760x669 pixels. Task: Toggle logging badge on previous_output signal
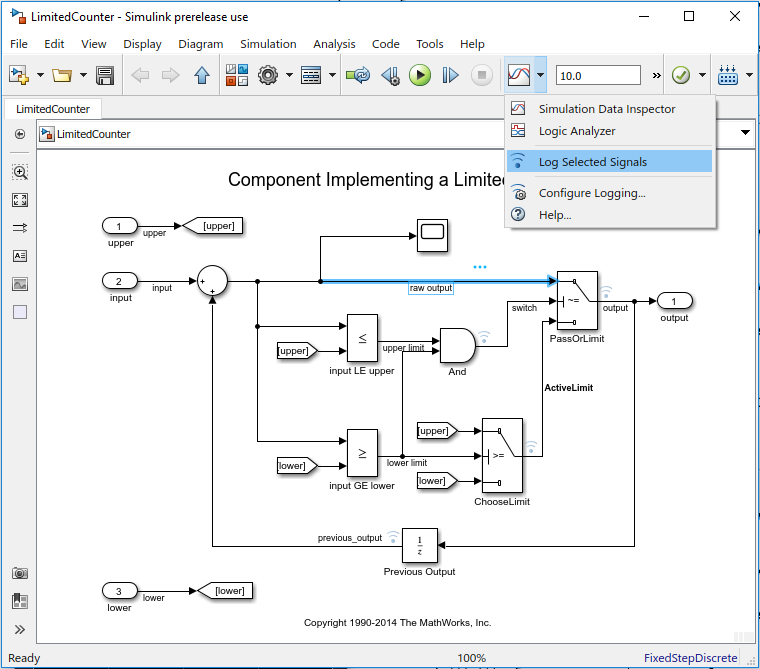pos(393,537)
